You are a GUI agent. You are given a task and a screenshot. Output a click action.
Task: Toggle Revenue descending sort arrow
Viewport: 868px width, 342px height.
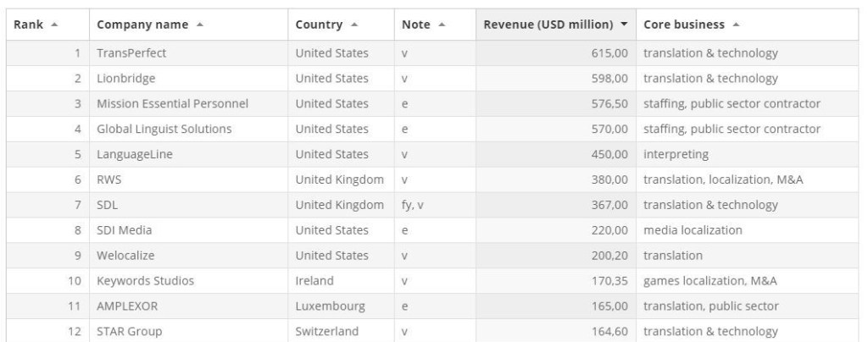(624, 25)
